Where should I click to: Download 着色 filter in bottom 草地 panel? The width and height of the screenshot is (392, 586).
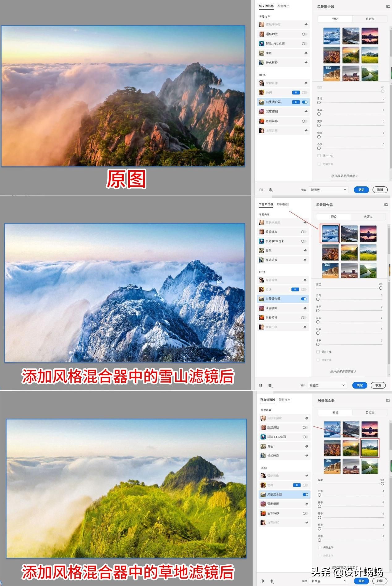point(307,446)
